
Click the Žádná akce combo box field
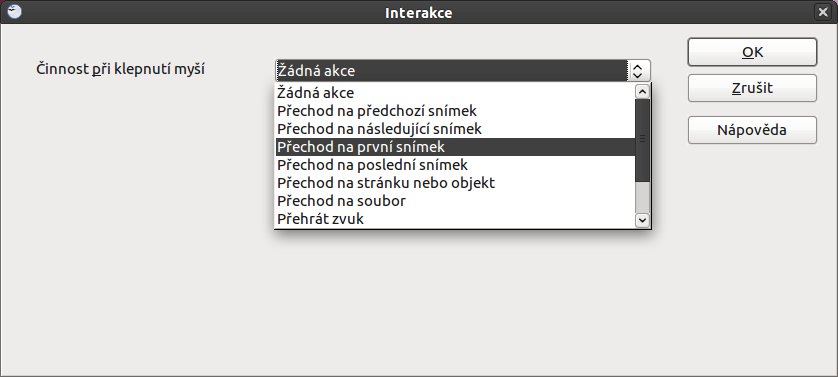[452, 71]
